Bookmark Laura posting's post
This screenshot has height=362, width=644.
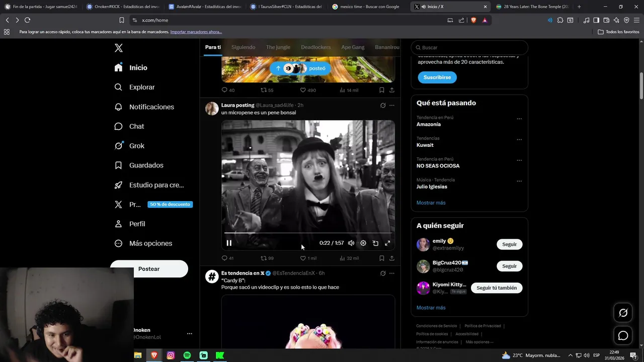(381, 258)
